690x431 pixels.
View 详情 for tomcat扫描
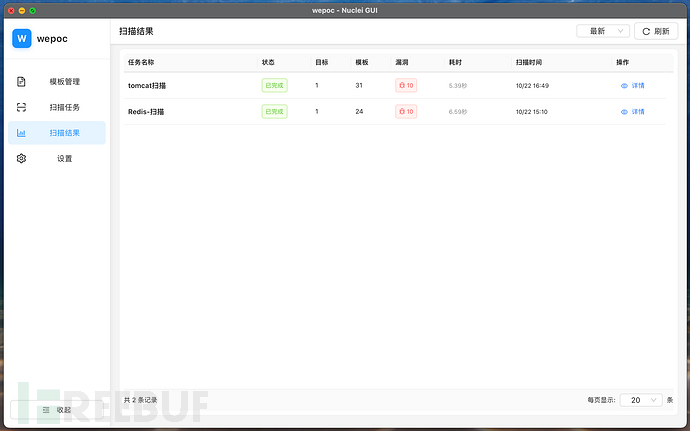click(x=633, y=86)
